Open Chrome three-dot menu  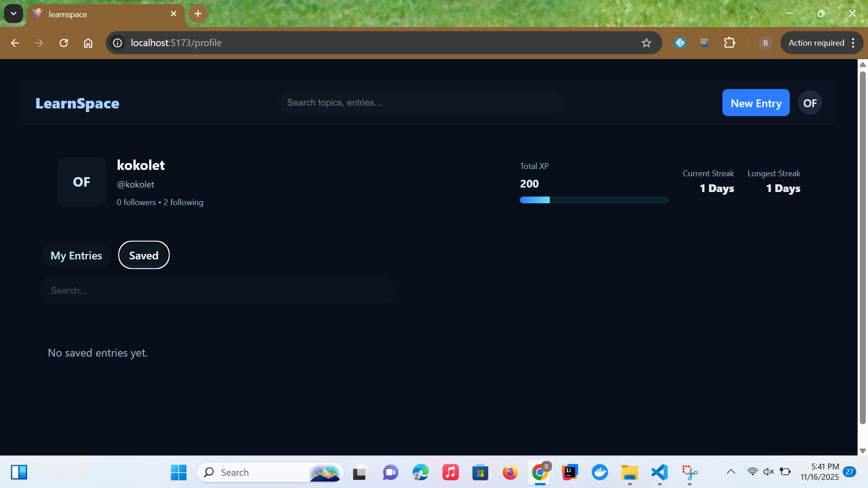(853, 43)
